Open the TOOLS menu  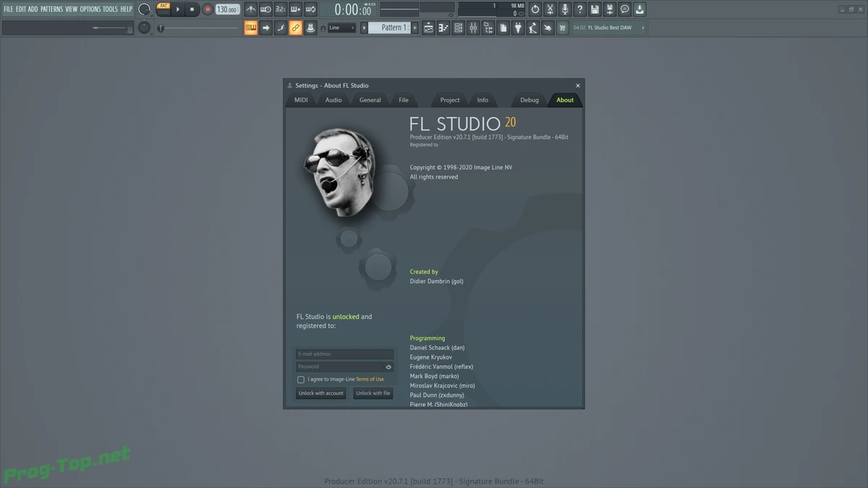pos(110,9)
